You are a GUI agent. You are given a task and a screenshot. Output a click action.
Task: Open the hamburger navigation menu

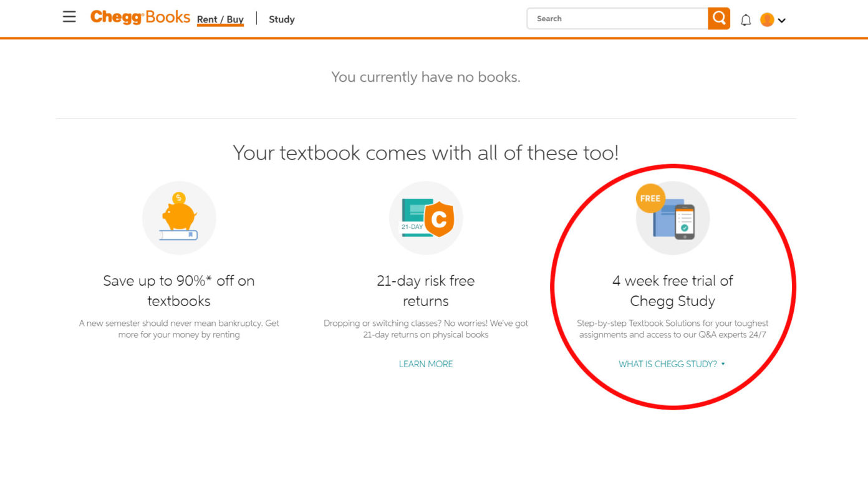(69, 17)
